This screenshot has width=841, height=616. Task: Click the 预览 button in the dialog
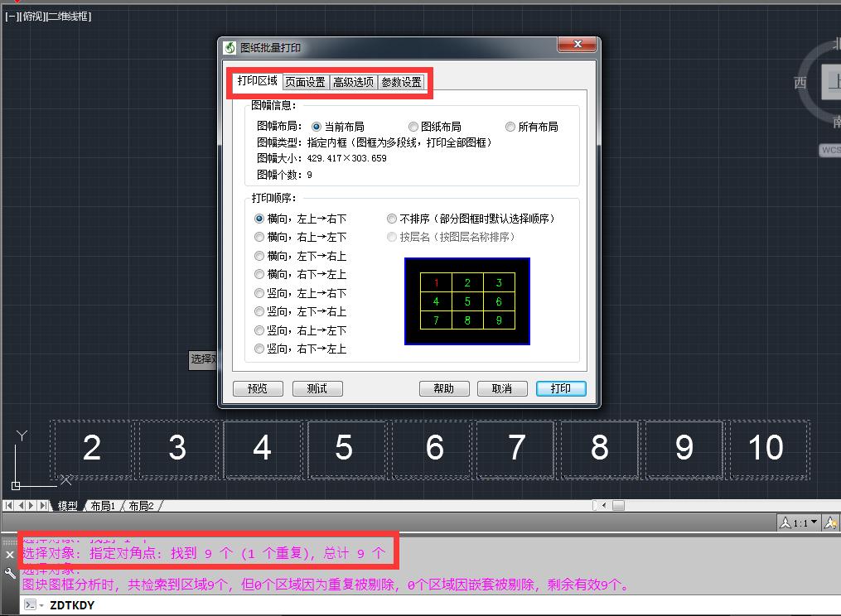tap(258, 388)
